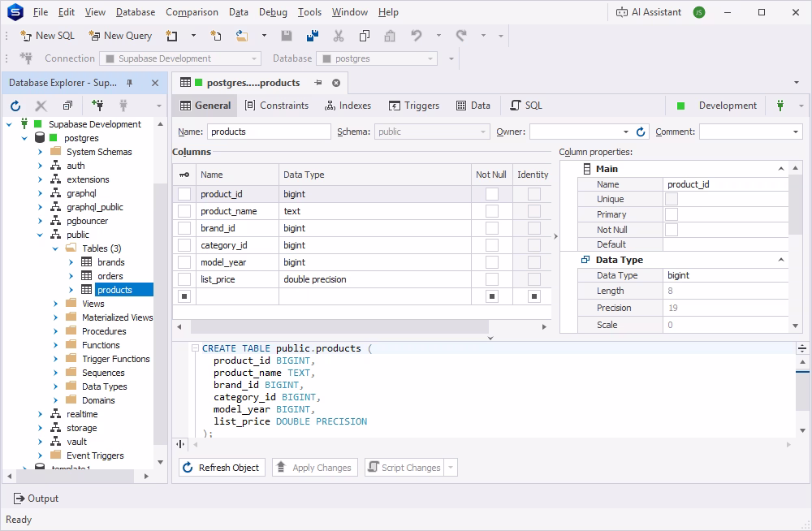Click the split view icon below SQL editor
Image resolution: width=812 pixels, height=531 pixels.
[x=180, y=444]
